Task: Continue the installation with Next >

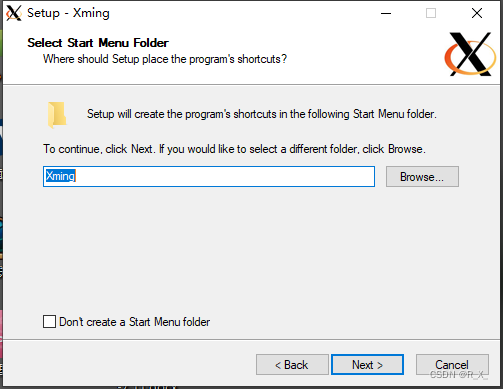Action: (367, 365)
